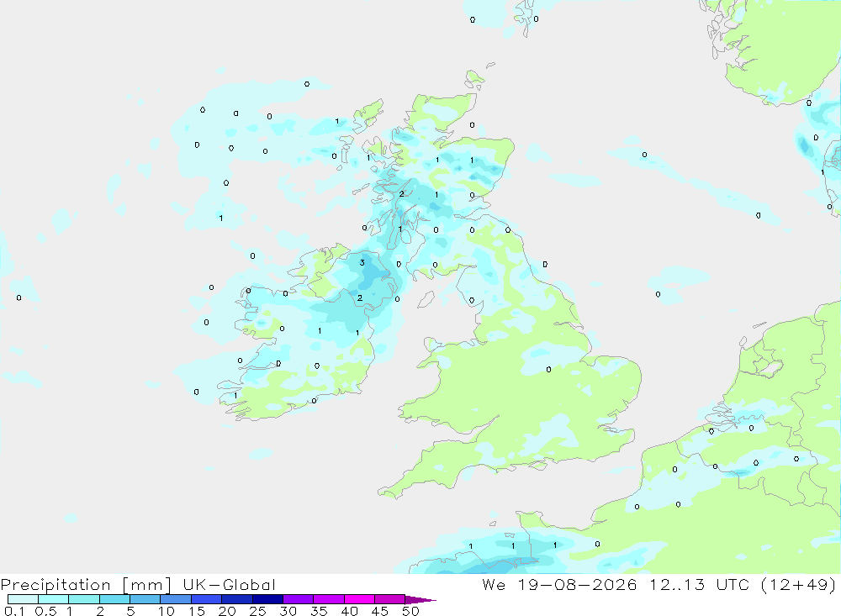Click the "35" legend scale value
Viewport: 841px width, 616px height.
pyautogui.click(x=319, y=611)
